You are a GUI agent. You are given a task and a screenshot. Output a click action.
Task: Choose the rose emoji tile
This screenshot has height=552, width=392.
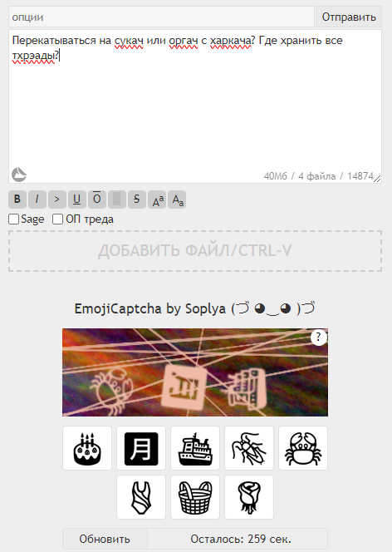(249, 497)
